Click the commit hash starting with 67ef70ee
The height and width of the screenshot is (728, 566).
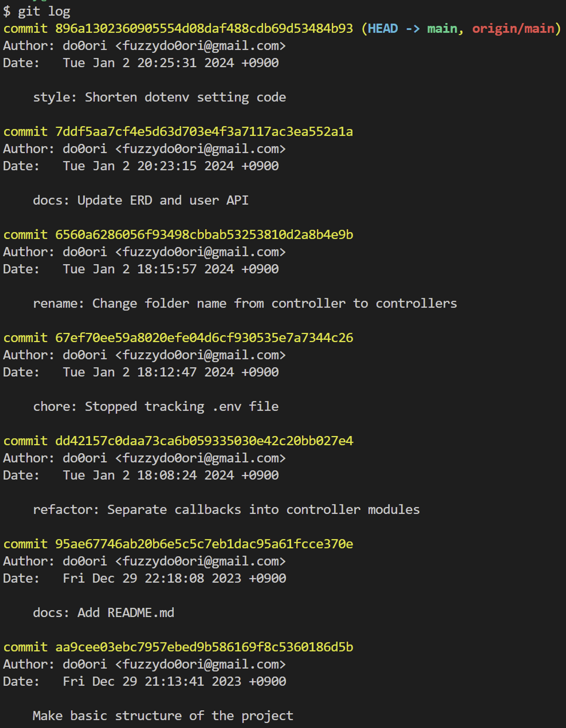pos(204,338)
